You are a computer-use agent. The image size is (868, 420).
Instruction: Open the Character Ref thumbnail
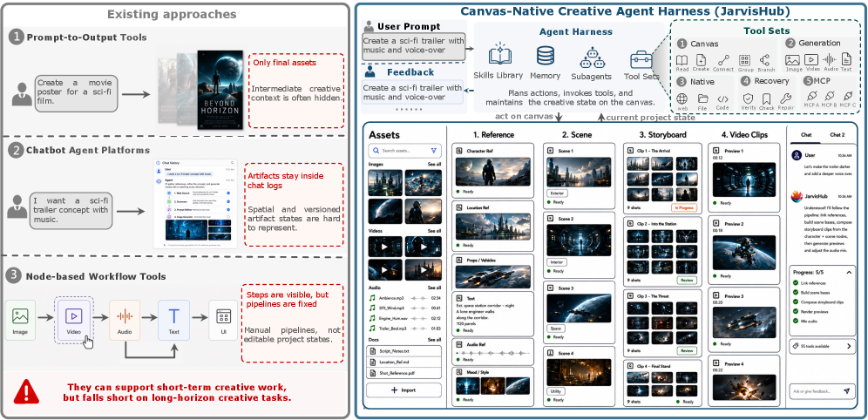pos(492,172)
